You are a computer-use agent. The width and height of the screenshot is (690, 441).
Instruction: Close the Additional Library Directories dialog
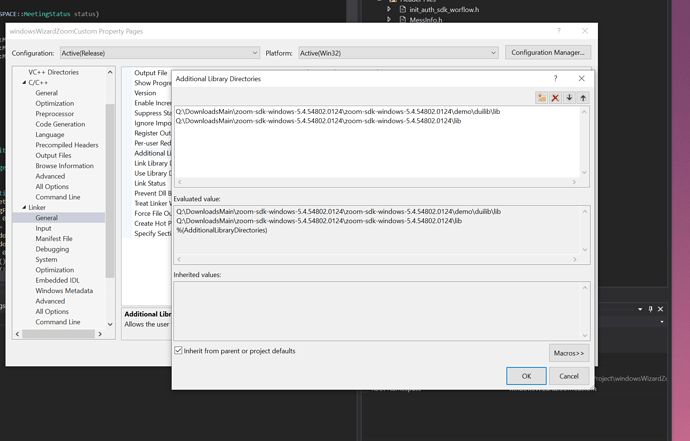pyautogui.click(x=582, y=78)
